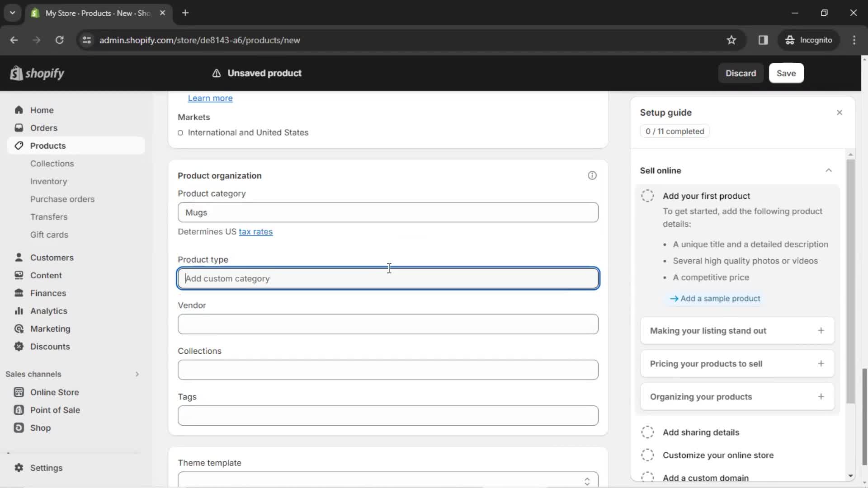The image size is (868, 488).
Task: Click the tax rates hyperlink
Action: [x=256, y=231]
